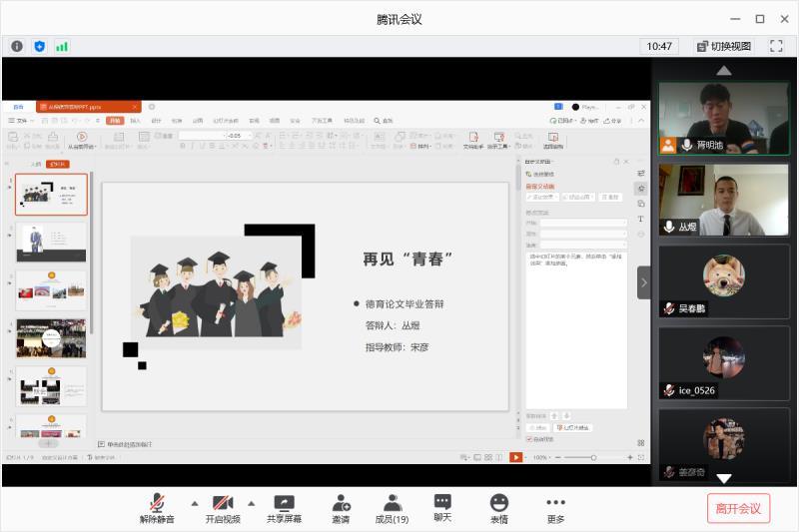
Task: Click the 离开会议 leave meeting button
Action: coord(738,508)
